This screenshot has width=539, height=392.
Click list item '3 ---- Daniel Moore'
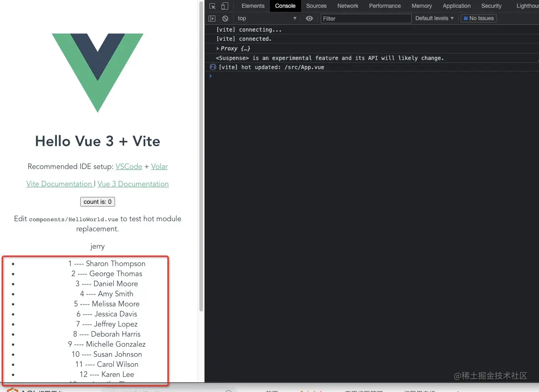pos(106,284)
